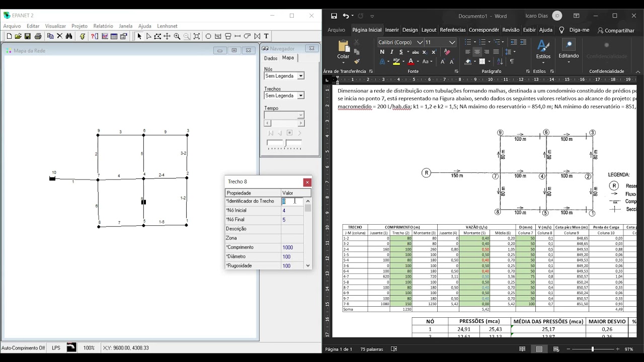Viewport: 644px width, 362px height.
Task: Justify the paragraph in Word
Action: (x=496, y=52)
